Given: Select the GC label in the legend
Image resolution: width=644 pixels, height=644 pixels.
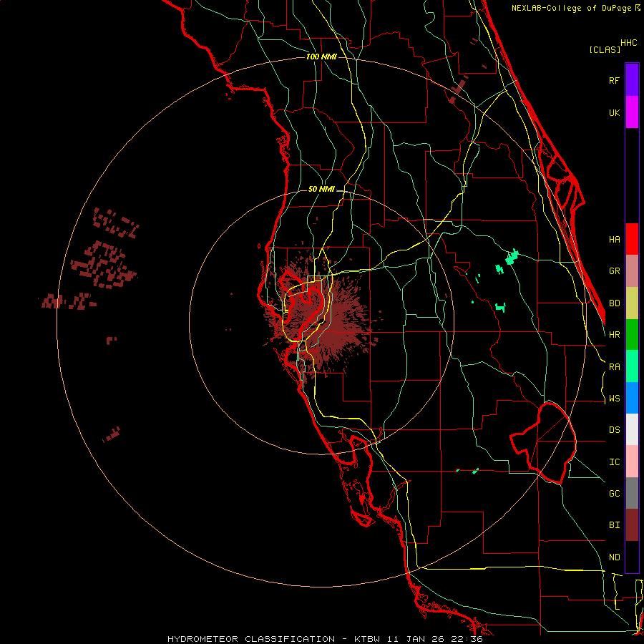Looking at the screenshot, I should 614,494.
